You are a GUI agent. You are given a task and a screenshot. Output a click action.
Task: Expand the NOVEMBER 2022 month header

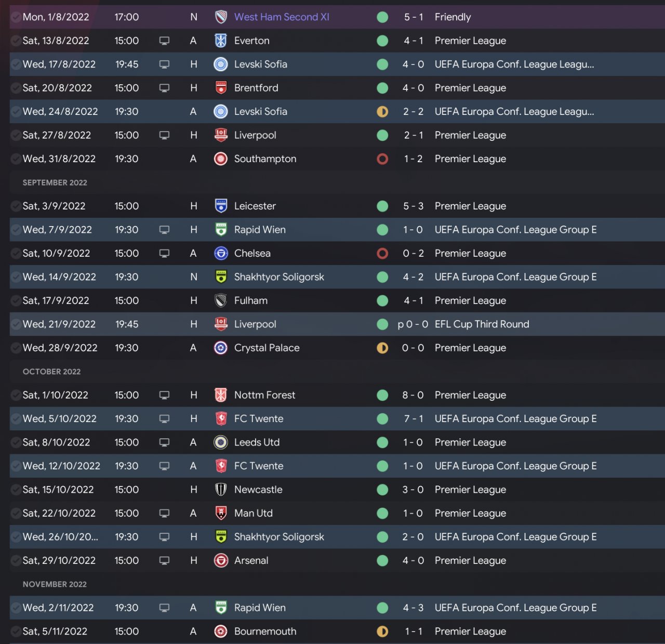(55, 584)
